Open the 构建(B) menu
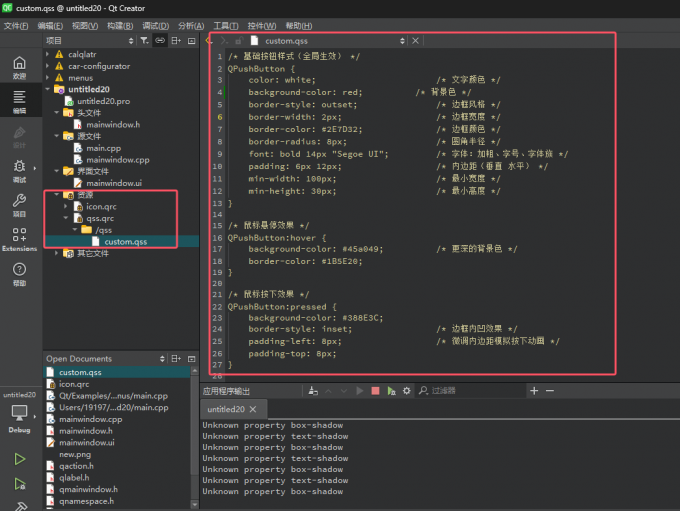This screenshot has height=511, width=680. pyautogui.click(x=121, y=25)
